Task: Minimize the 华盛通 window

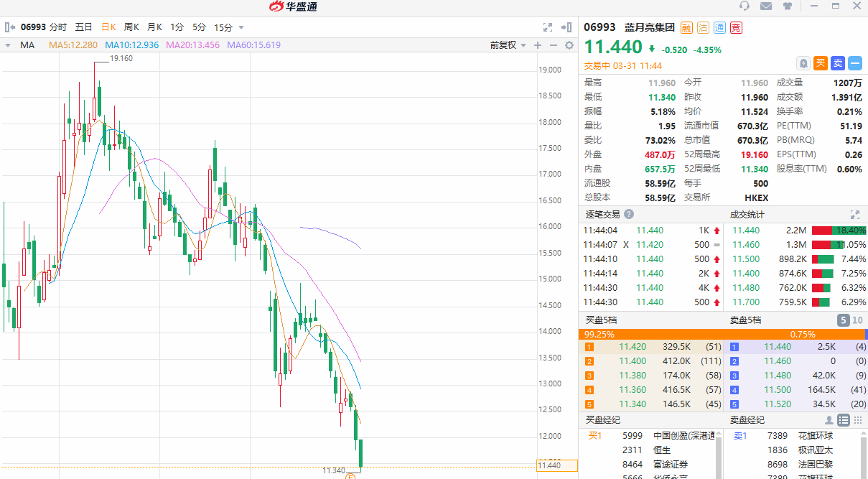Action: point(815,6)
